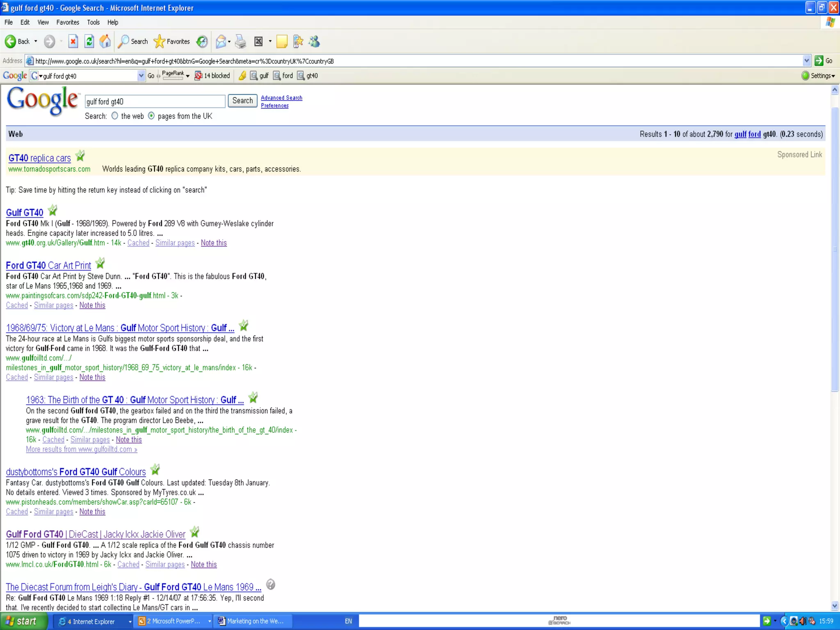Expand the address bar dropdown

click(806, 61)
